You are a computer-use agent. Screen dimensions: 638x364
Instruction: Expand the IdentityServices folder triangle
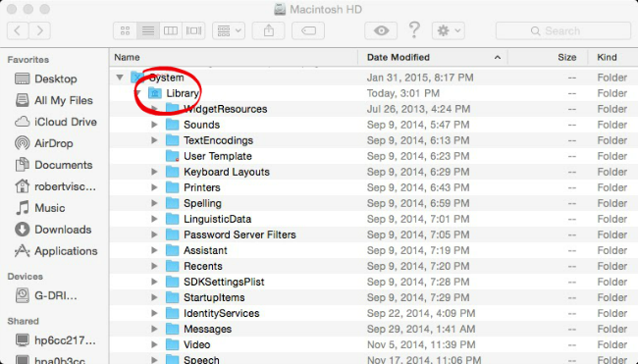[154, 313]
